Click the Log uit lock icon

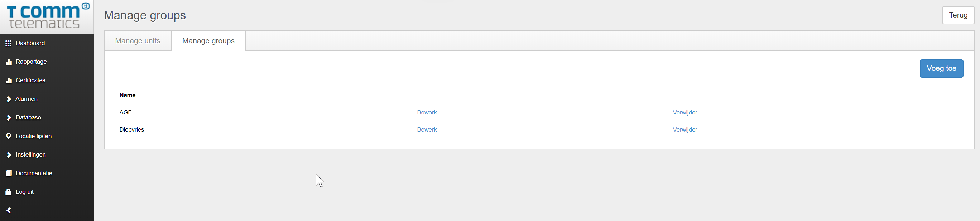[8, 192]
